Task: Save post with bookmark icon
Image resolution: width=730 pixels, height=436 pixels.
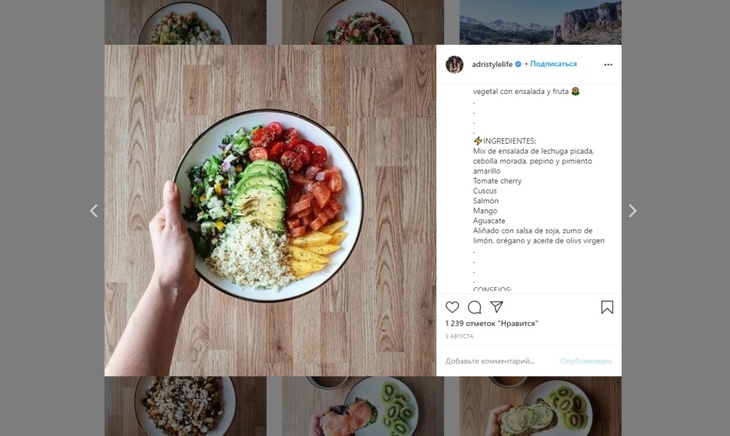Action: (607, 307)
